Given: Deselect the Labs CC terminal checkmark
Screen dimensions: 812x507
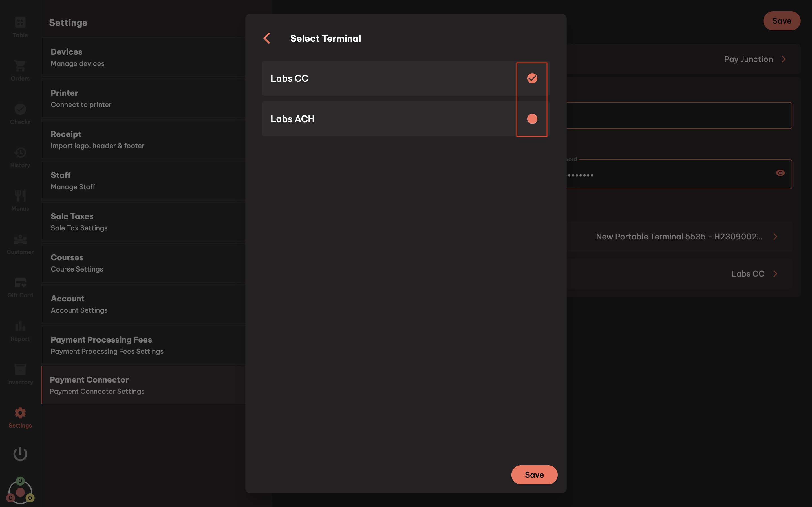Looking at the screenshot, I should point(531,78).
